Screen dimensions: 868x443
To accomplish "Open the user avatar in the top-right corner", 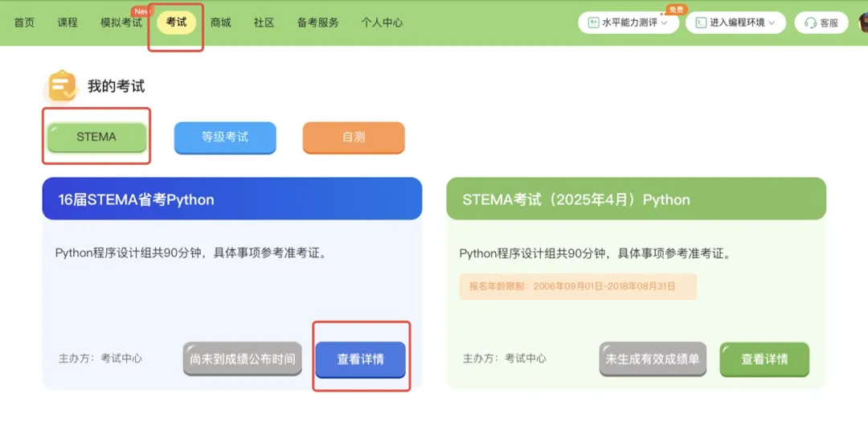I will click(863, 23).
